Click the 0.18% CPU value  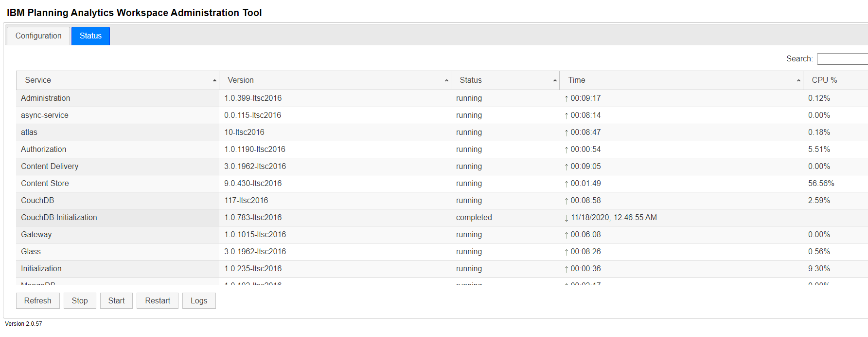coord(819,132)
